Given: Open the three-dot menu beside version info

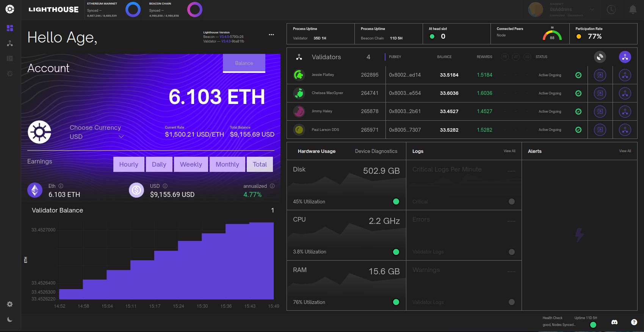Looking at the screenshot, I should pyautogui.click(x=271, y=35).
